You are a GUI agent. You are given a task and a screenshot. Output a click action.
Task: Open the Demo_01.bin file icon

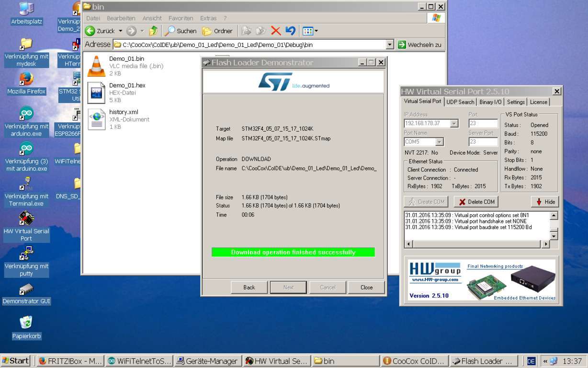[x=96, y=66]
